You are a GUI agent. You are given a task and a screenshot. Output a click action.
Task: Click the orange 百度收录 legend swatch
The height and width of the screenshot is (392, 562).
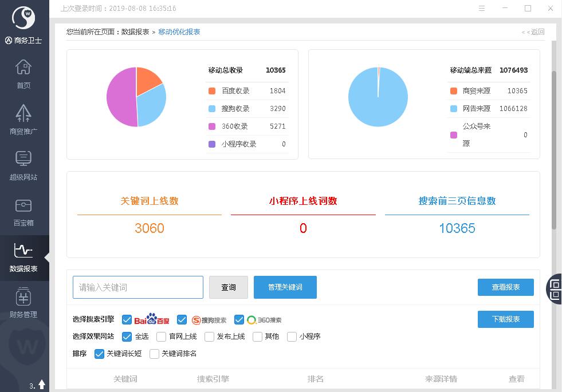tap(213, 91)
